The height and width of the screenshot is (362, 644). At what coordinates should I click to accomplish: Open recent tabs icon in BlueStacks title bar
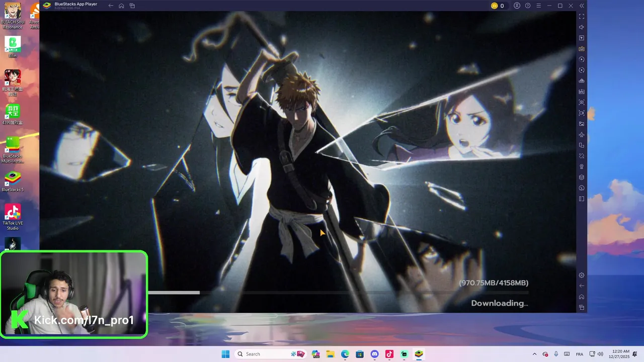tap(132, 6)
